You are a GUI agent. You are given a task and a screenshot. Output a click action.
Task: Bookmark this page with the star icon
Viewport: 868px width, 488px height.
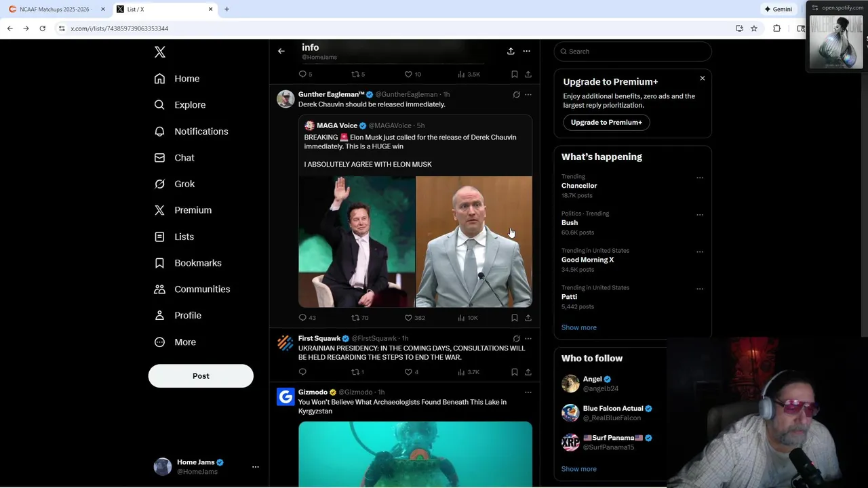tap(753, 28)
